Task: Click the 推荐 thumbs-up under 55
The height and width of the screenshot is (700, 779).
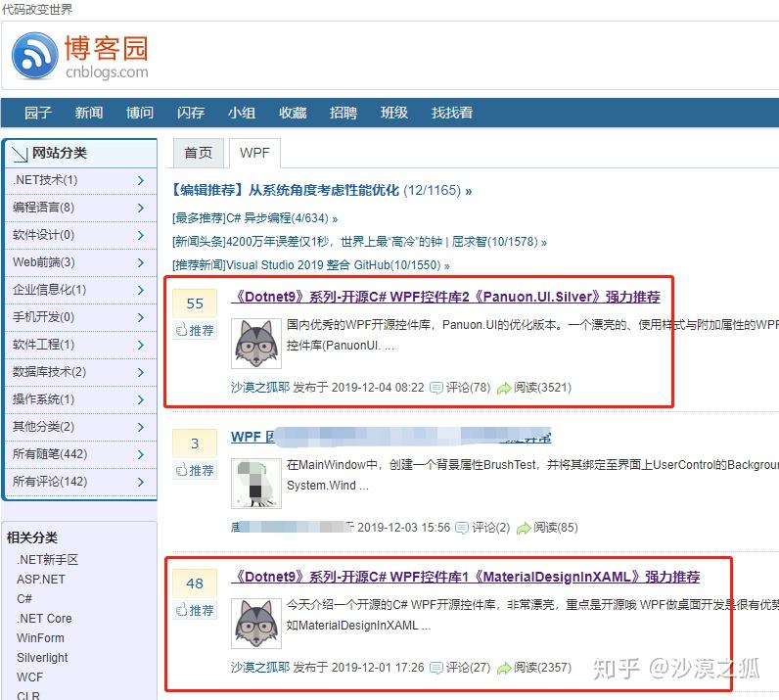Action: [x=195, y=330]
